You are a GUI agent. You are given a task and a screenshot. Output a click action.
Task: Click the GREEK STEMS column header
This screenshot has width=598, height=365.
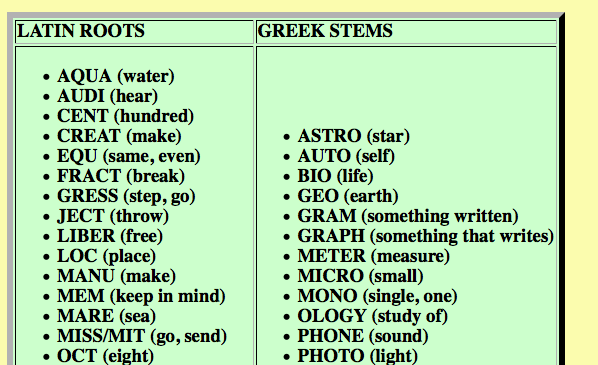tap(325, 31)
